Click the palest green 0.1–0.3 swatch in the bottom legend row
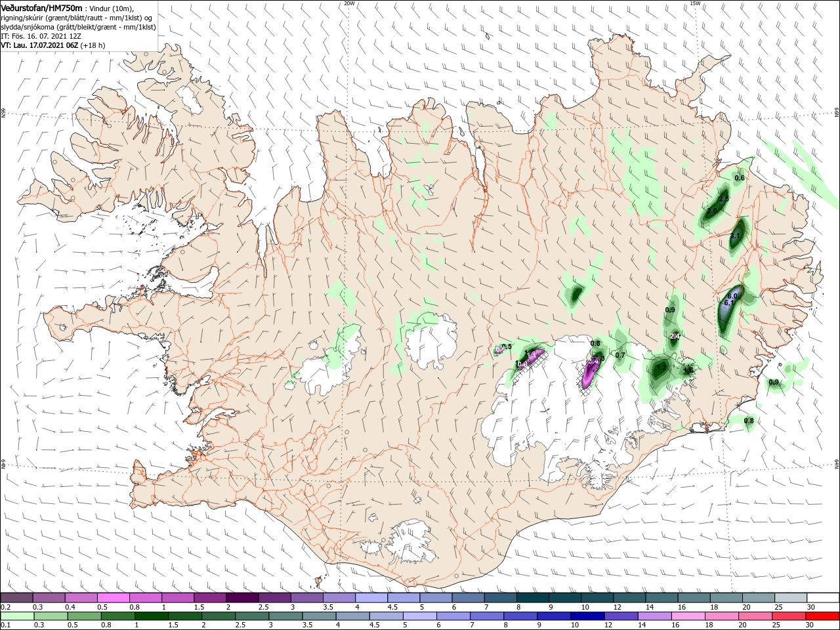 click(x=16, y=616)
